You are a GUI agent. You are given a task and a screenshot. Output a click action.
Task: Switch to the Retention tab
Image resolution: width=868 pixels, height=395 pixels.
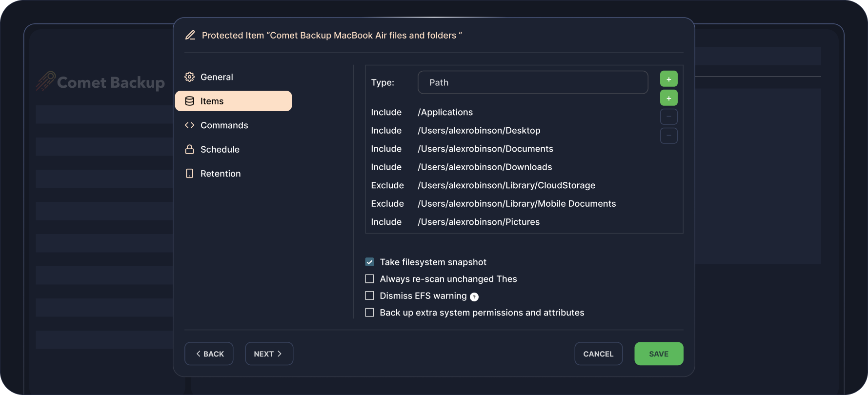point(220,174)
